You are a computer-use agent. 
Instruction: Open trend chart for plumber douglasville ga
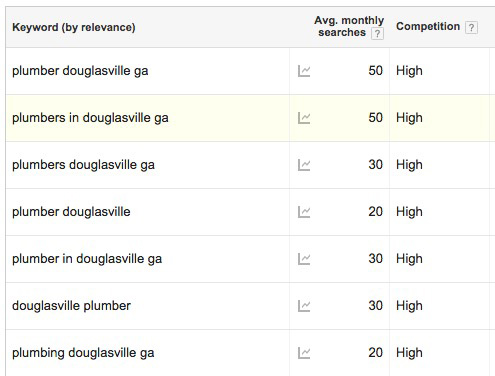[304, 71]
